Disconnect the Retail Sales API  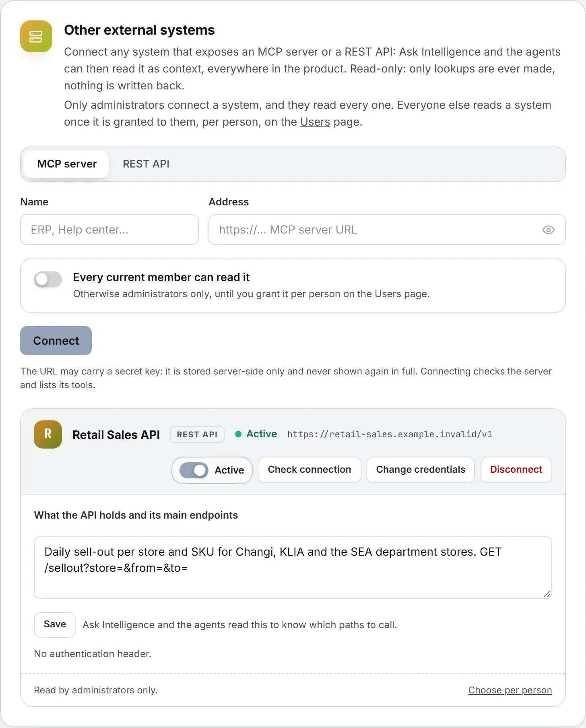tap(516, 469)
